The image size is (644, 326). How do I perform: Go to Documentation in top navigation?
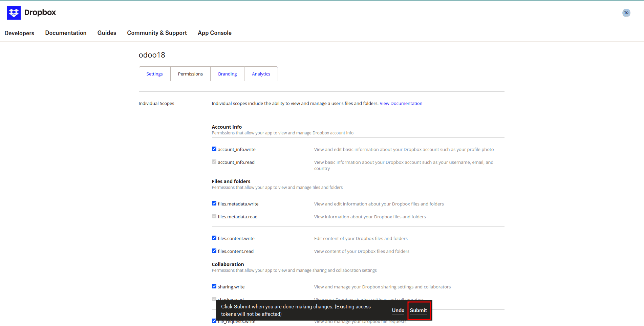pyautogui.click(x=66, y=33)
